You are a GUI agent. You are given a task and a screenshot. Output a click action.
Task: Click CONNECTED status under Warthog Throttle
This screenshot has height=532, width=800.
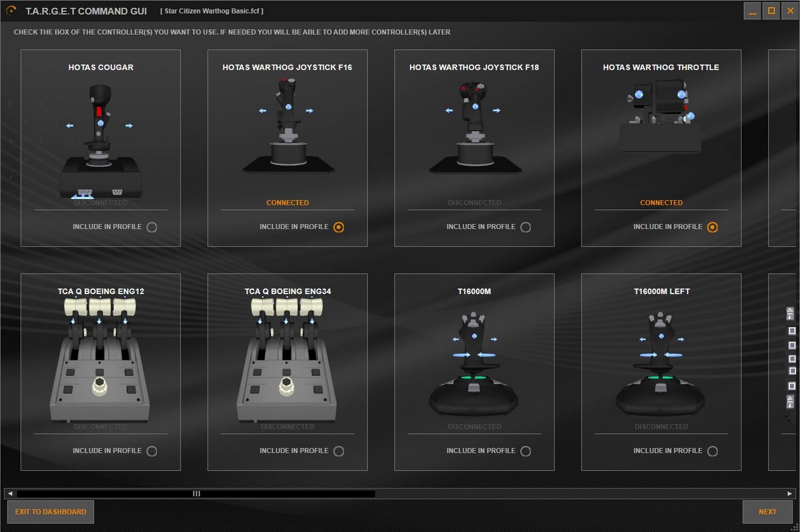(x=661, y=203)
